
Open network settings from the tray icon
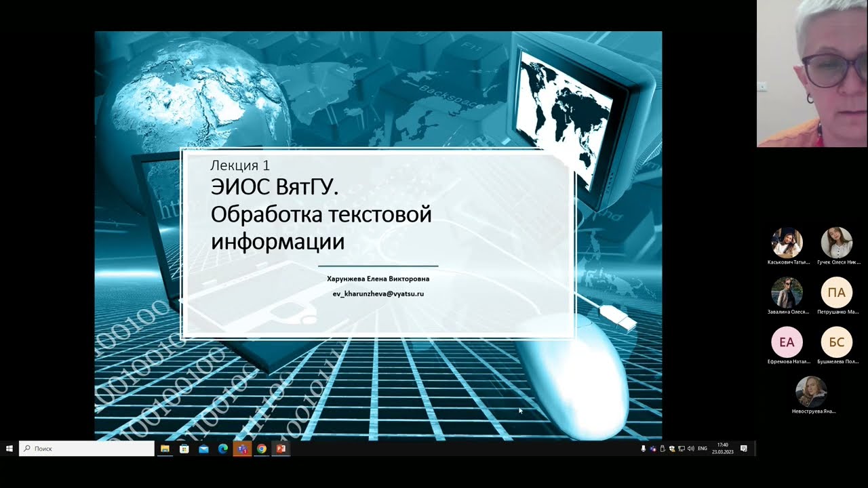682,449
